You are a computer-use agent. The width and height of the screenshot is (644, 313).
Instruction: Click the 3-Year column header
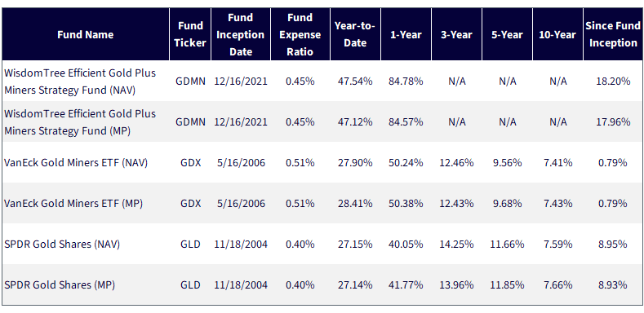point(457,34)
